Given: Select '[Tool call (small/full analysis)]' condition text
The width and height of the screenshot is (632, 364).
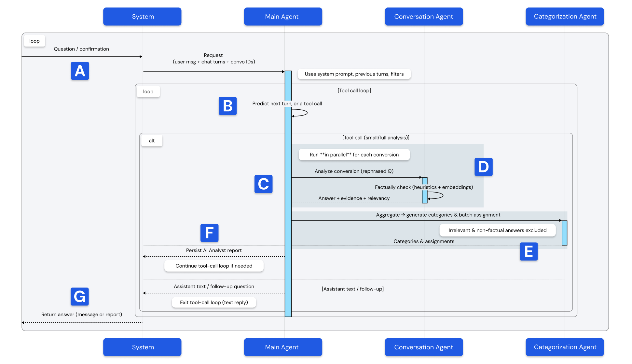Looking at the screenshot, I should [376, 138].
